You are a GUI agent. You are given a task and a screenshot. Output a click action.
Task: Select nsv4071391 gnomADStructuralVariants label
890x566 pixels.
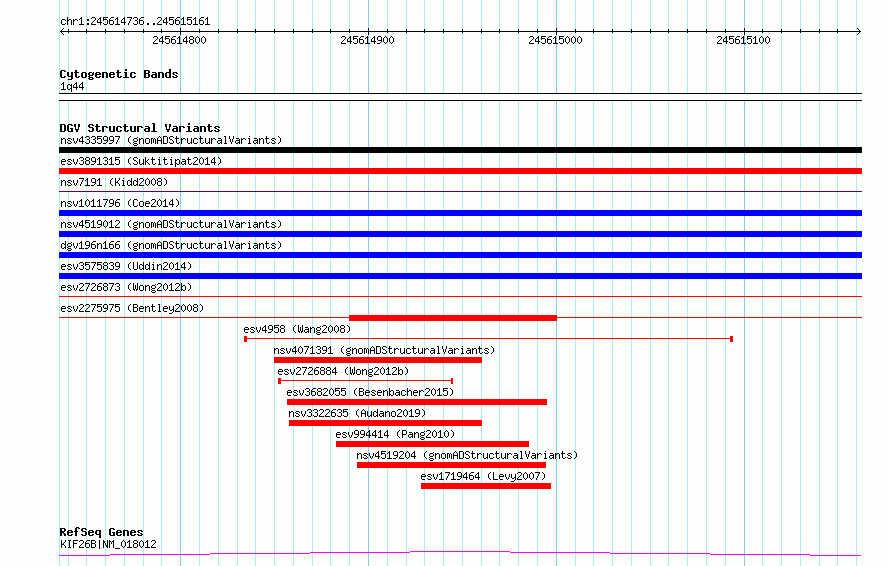(384, 350)
